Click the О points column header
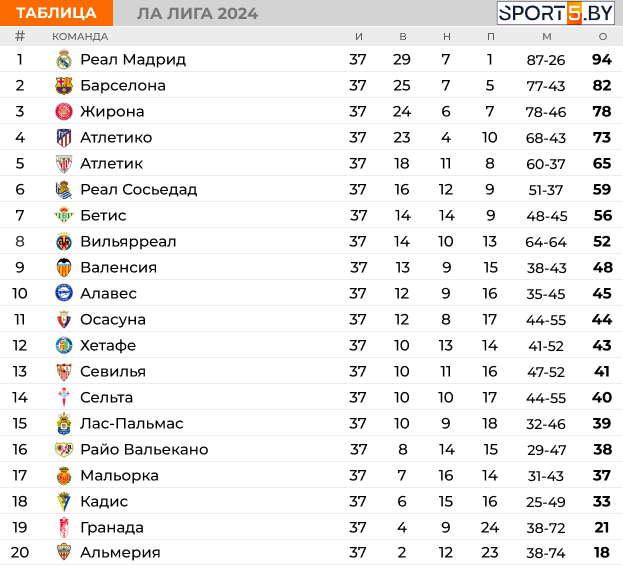Screen dimensions: 623x565 (602, 37)
